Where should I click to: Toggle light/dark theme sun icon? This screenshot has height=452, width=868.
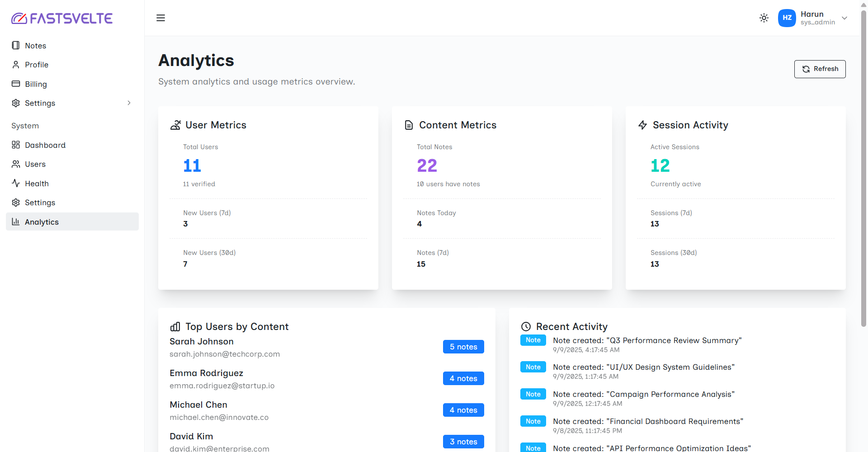tap(764, 18)
